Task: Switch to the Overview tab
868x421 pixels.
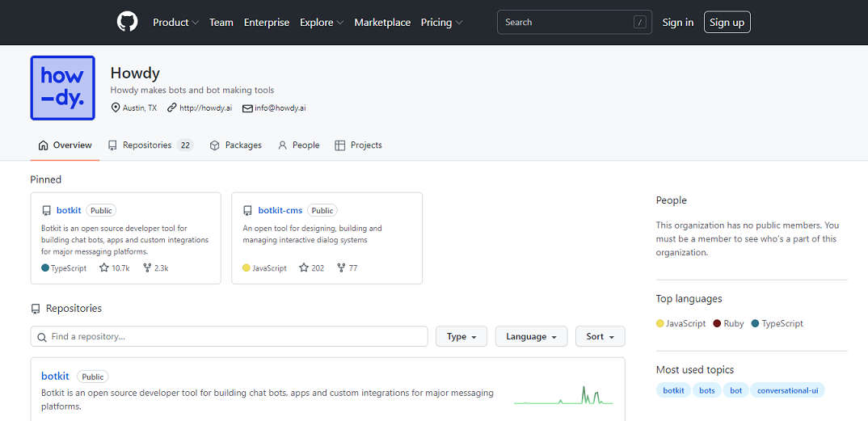Action: click(65, 145)
